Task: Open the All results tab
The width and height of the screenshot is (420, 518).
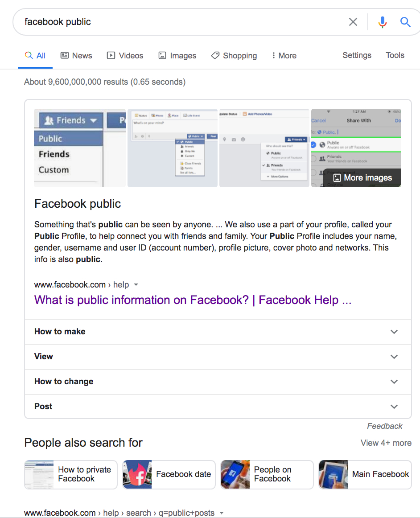Action: 35,55
